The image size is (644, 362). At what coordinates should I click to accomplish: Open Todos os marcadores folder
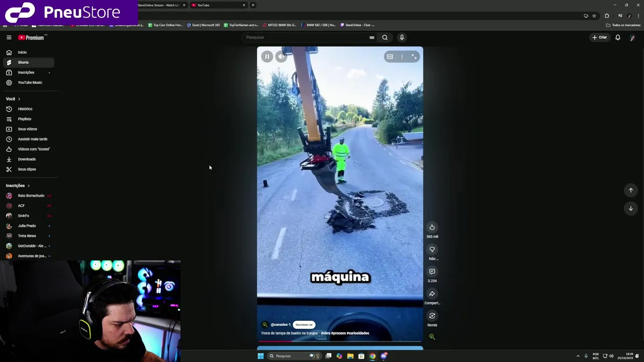coord(623,25)
